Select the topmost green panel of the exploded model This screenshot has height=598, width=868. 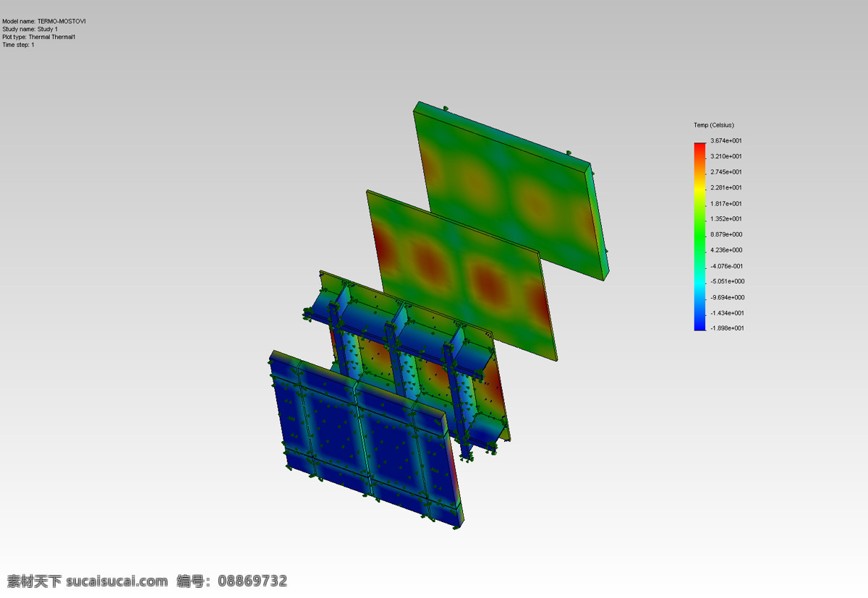(x=511, y=190)
